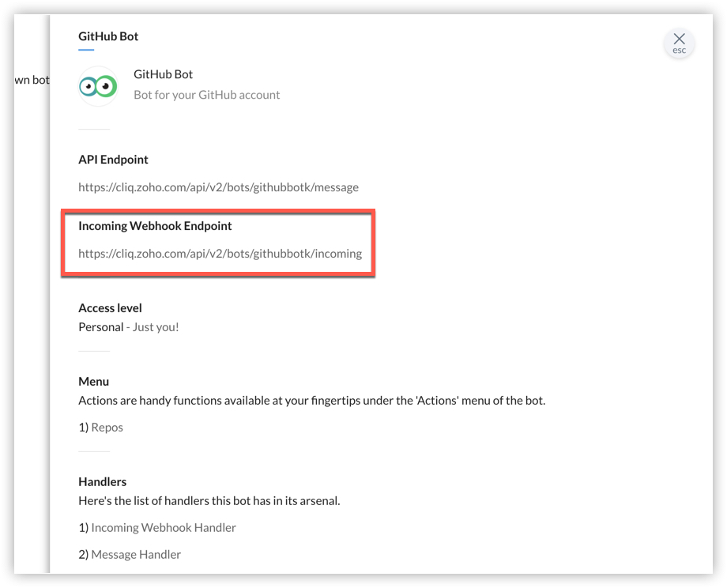The image size is (727, 588).
Task: Select the GitHub Bot tab header
Action: pos(108,36)
